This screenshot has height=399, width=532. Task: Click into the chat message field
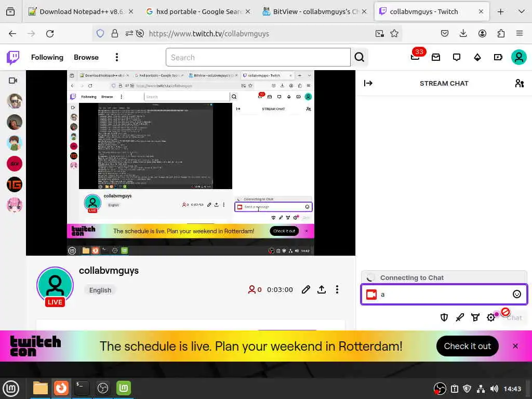445,294
